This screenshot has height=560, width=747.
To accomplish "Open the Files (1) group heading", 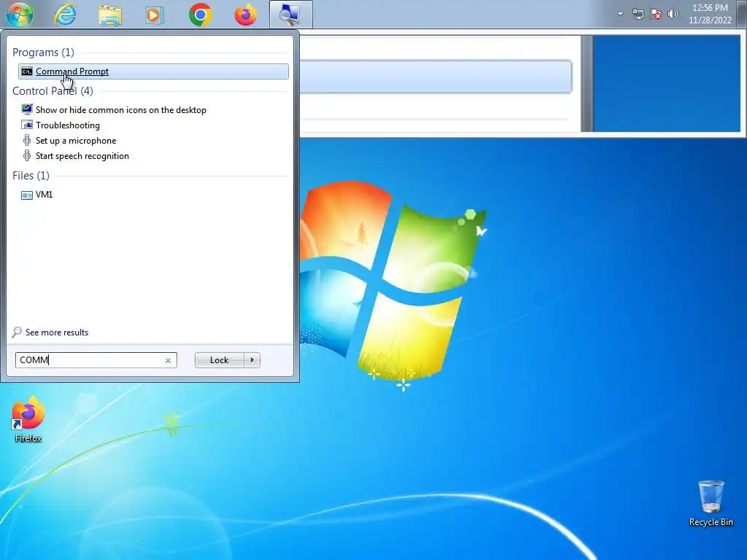I will (x=31, y=176).
